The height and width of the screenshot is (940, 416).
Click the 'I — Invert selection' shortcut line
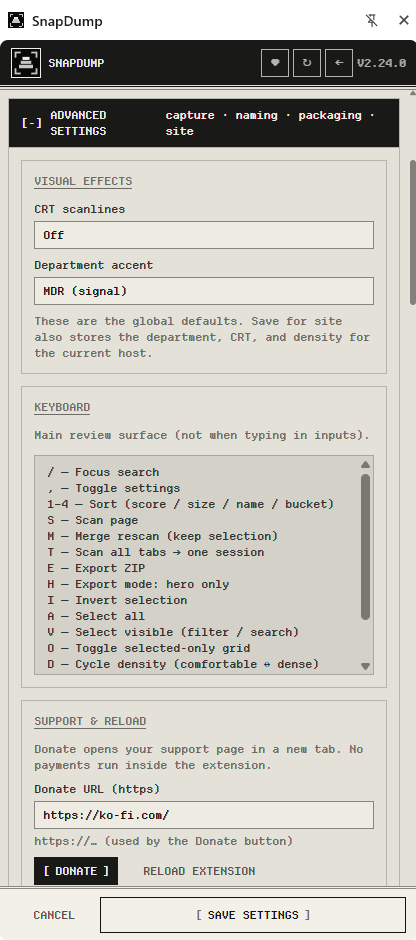117,600
